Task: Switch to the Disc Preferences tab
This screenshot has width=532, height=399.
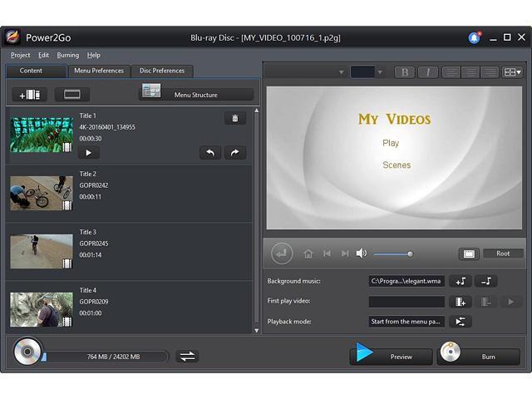Action: [162, 71]
